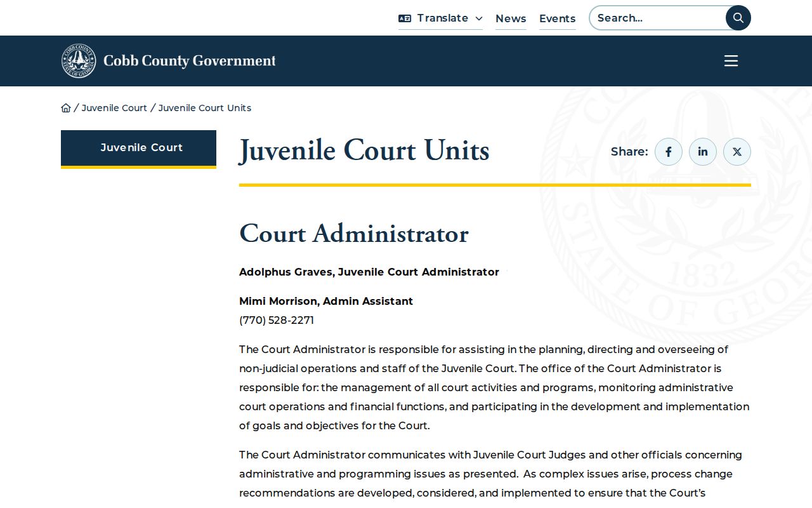Screen dimensions: 812x508
Task: Open the News link
Action: [x=511, y=18]
